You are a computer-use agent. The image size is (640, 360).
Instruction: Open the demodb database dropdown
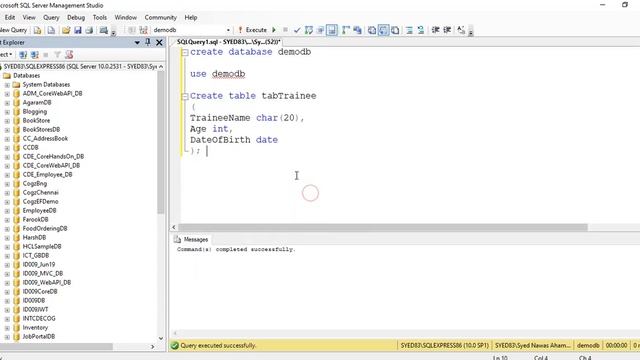[228, 30]
